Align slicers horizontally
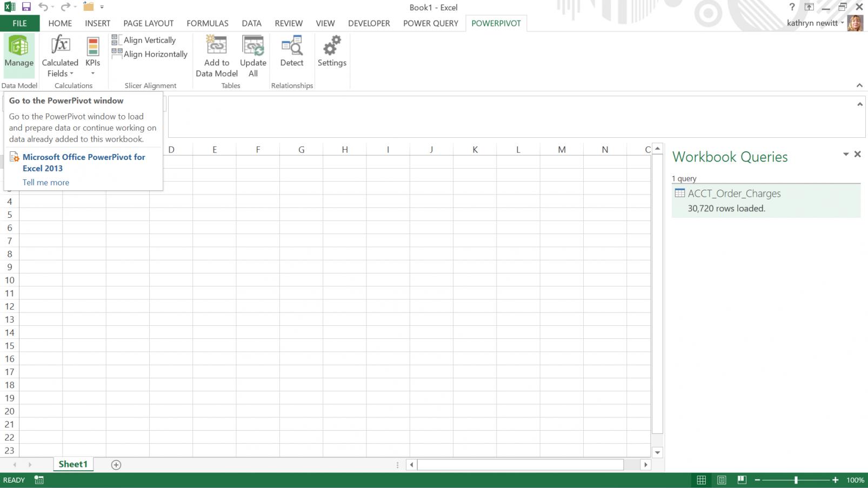 click(x=150, y=54)
